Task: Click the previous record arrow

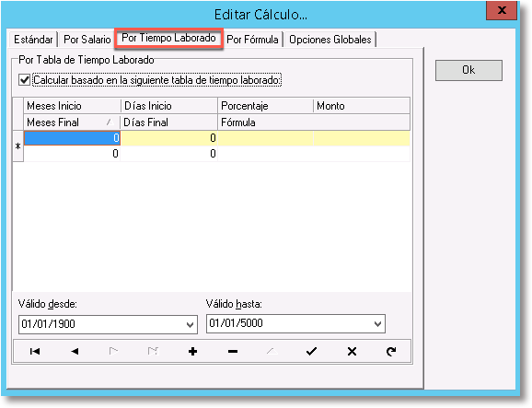Action: [x=75, y=351]
